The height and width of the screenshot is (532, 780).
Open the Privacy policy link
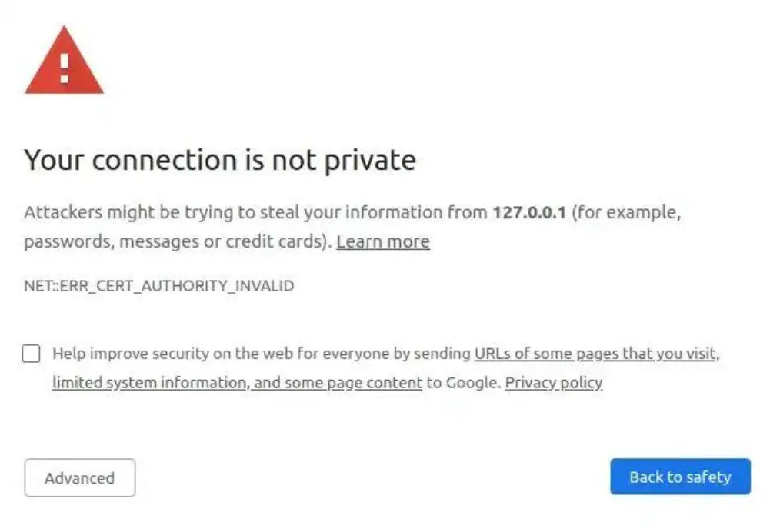point(552,382)
